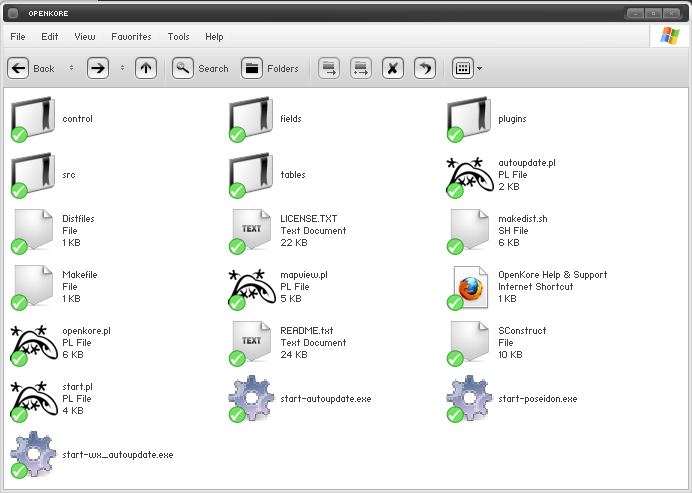Screen dimensions: 692x493
Task: Select the control folder icon
Action: click(x=33, y=119)
